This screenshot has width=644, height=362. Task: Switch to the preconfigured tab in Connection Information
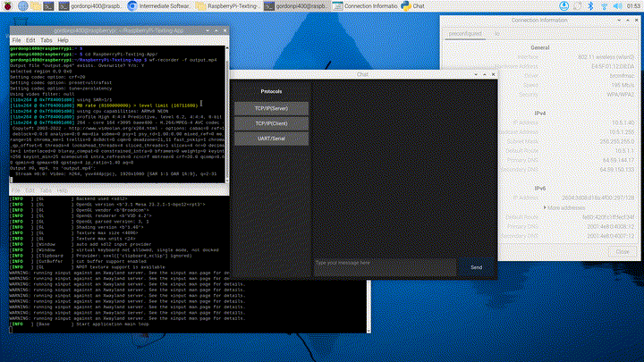[x=465, y=34]
